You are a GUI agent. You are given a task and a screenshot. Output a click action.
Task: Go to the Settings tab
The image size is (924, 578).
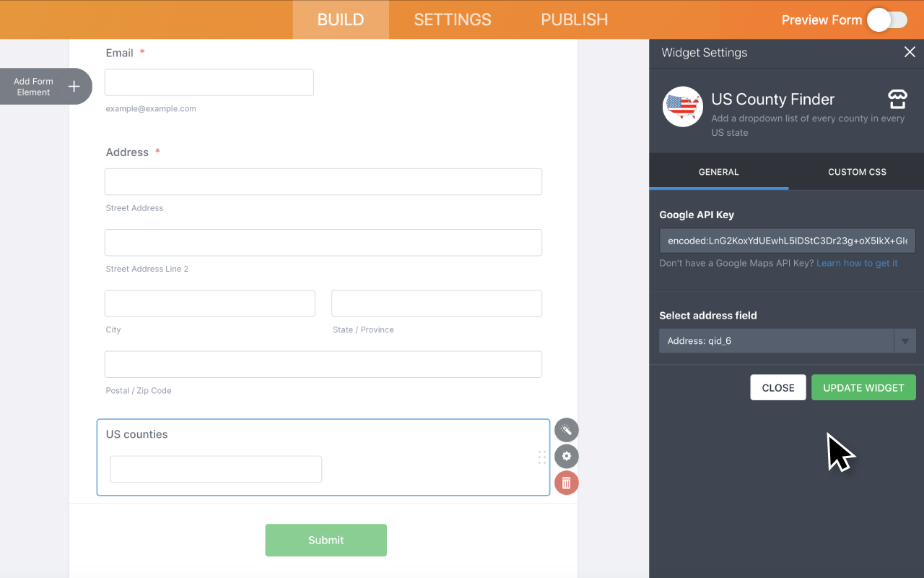click(x=453, y=20)
